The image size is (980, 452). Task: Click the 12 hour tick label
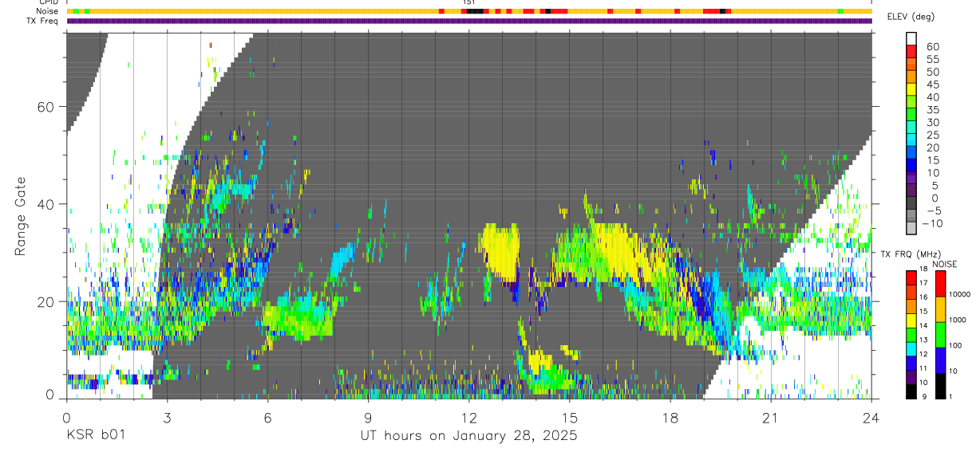pyautogui.click(x=469, y=418)
